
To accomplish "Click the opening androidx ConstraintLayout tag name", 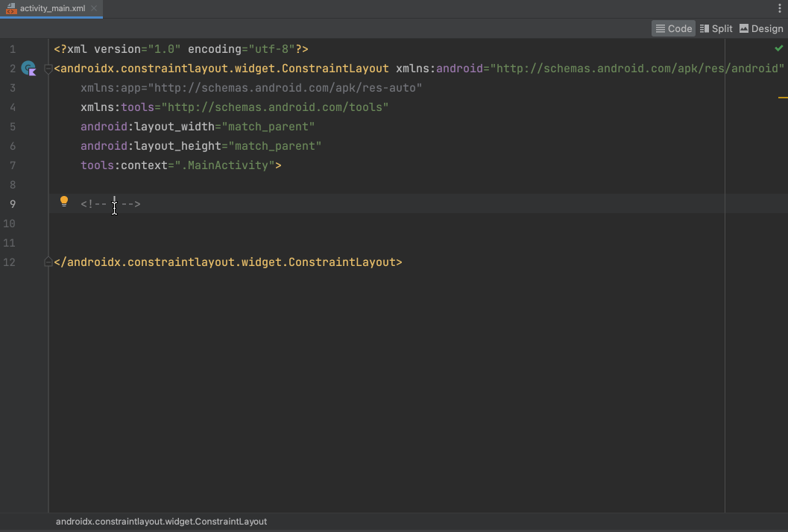I will (x=224, y=69).
